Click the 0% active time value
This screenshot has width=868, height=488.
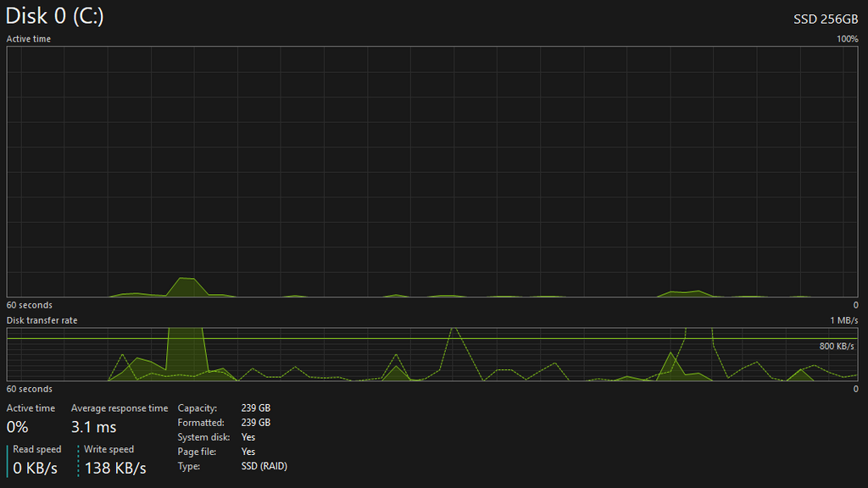pyautogui.click(x=17, y=427)
